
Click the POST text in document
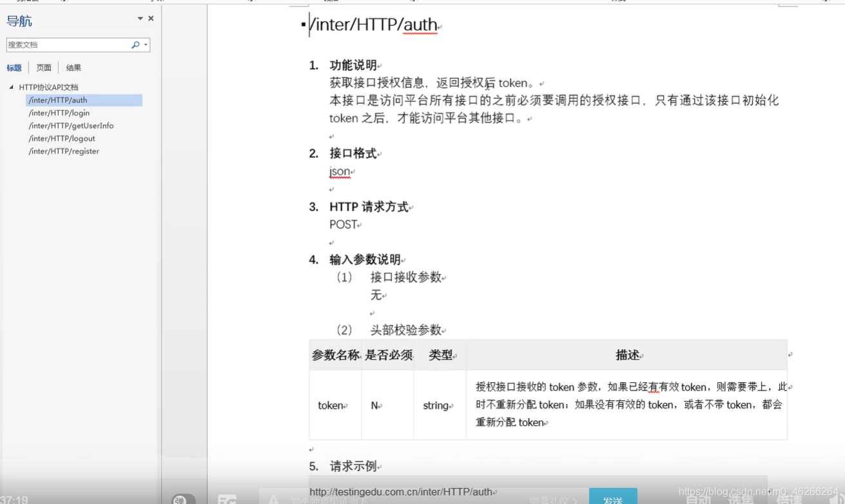click(344, 224)
